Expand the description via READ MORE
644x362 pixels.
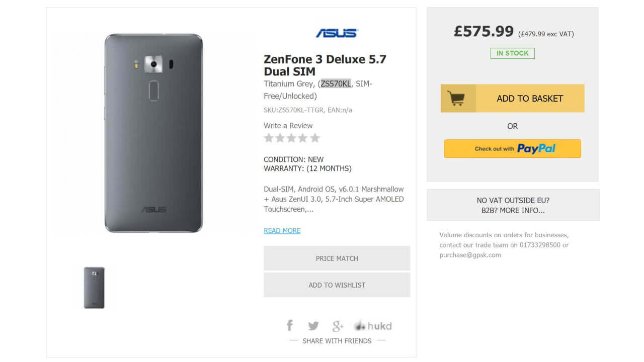coord(282,230)
